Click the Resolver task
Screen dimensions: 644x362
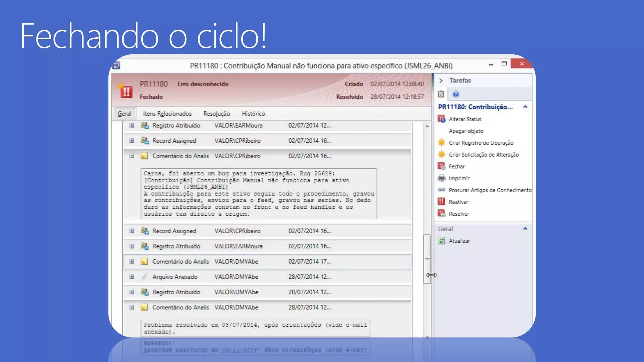[459, 214]
